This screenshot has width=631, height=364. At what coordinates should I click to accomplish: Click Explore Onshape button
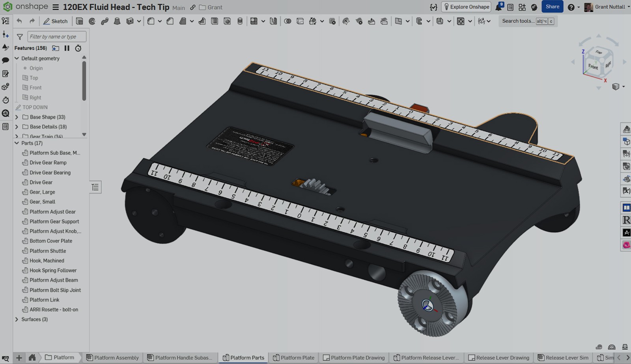[x=466, y=7]
